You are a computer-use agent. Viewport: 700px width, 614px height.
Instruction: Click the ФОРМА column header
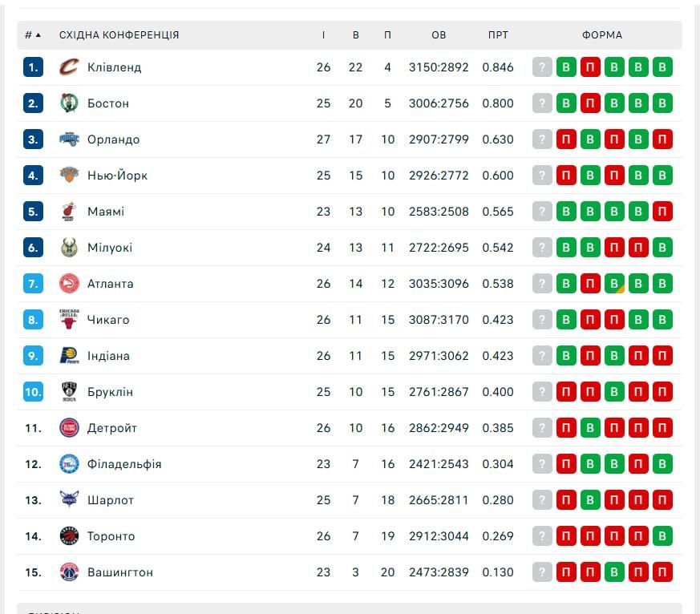(602, 35)
